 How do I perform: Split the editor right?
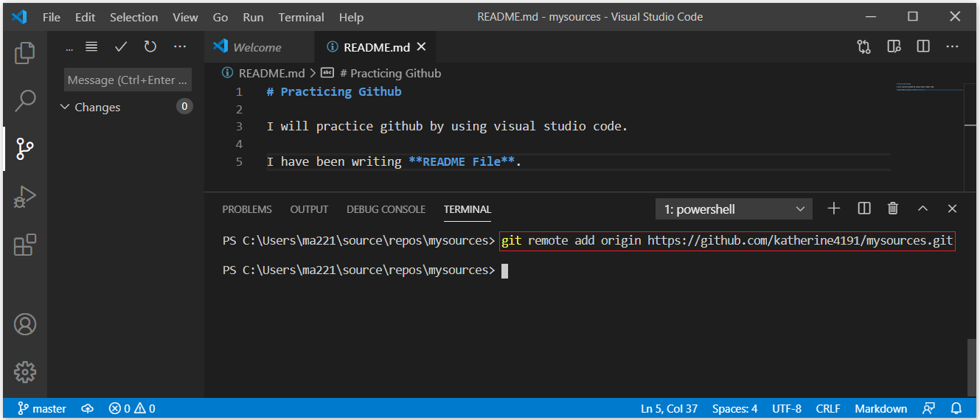(923, 46)
